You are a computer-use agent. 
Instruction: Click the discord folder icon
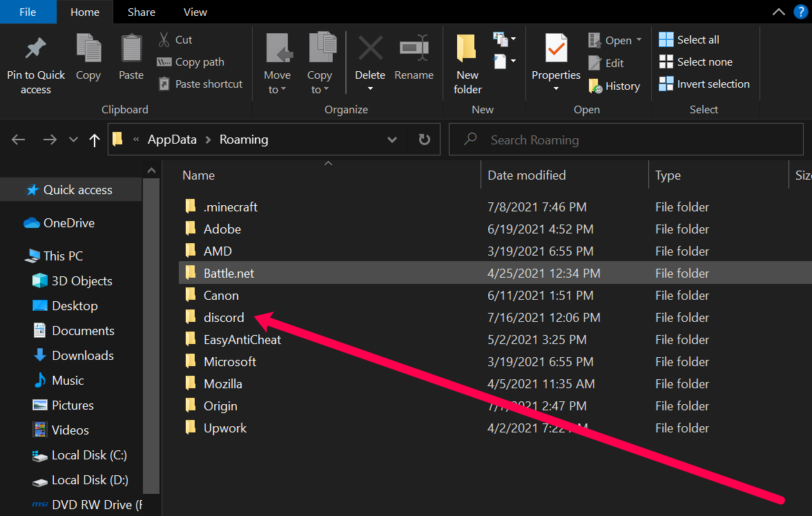tap(191, 316)
